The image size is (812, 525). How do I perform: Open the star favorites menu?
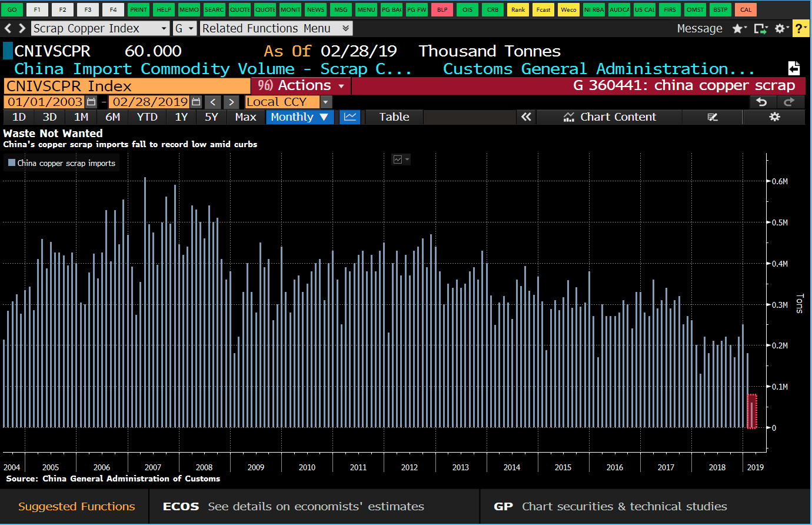[739, 28]
